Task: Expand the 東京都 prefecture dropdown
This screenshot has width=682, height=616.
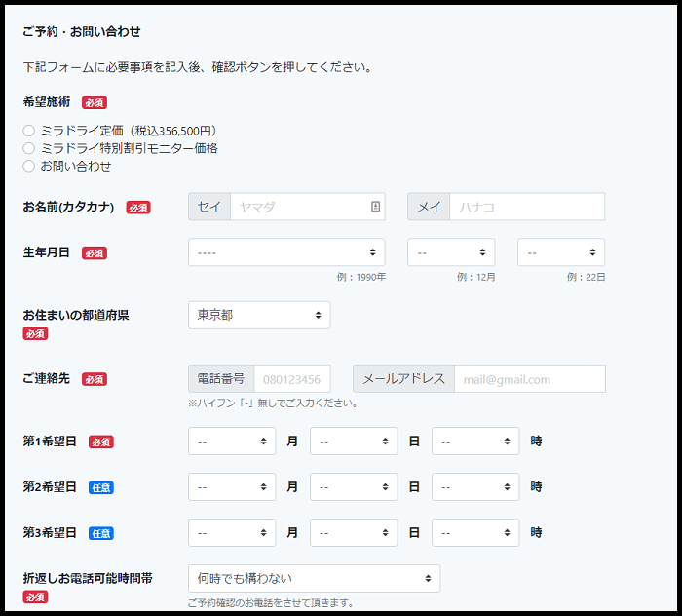Action: [x=259, y=315]
